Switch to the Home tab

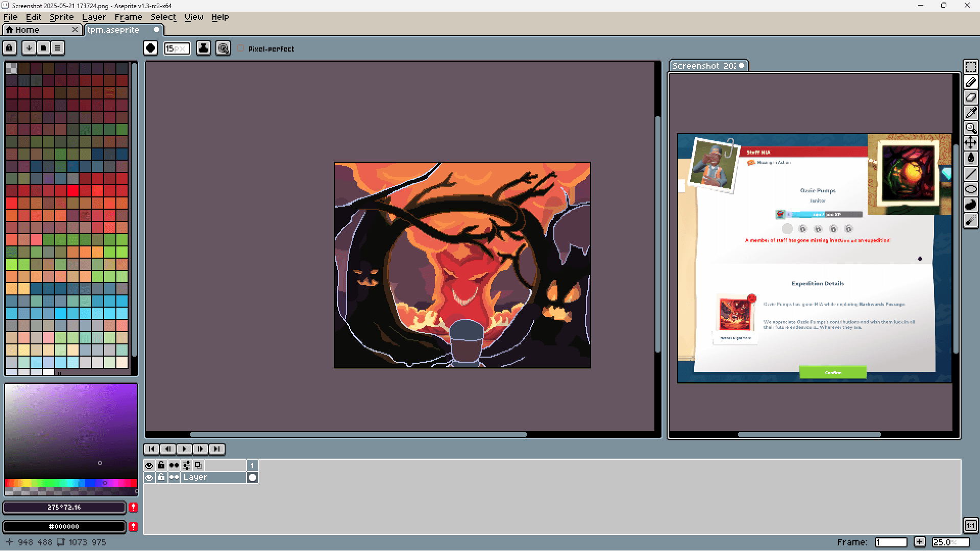pos(27,30)
